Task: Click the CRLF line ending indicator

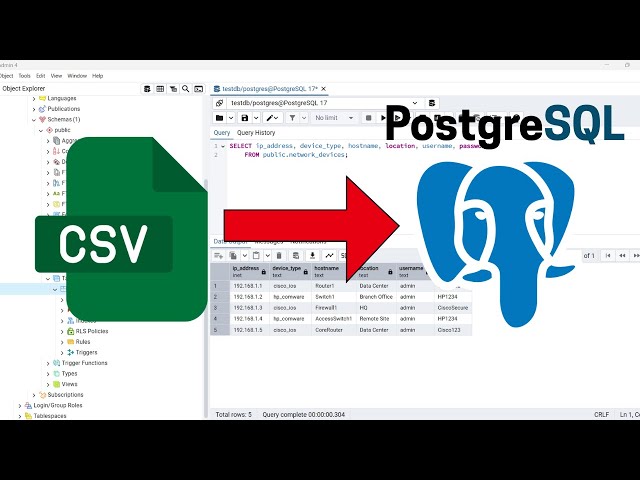Action: pyautogui.click(x=601, y=415)
